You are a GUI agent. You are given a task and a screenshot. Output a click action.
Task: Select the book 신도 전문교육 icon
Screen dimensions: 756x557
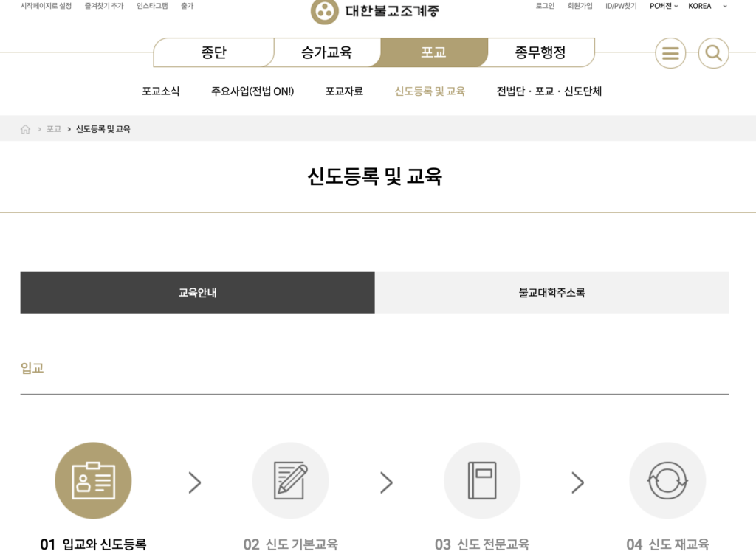point(482,480)
